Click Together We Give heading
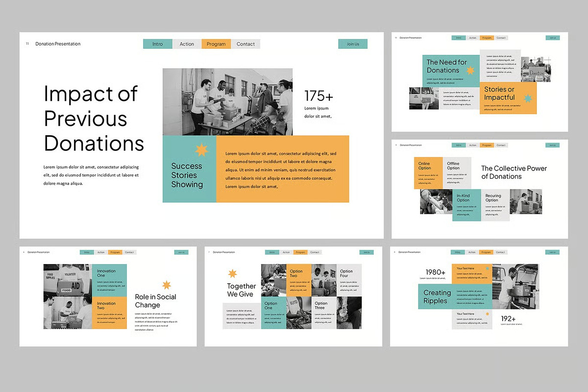 241,290
